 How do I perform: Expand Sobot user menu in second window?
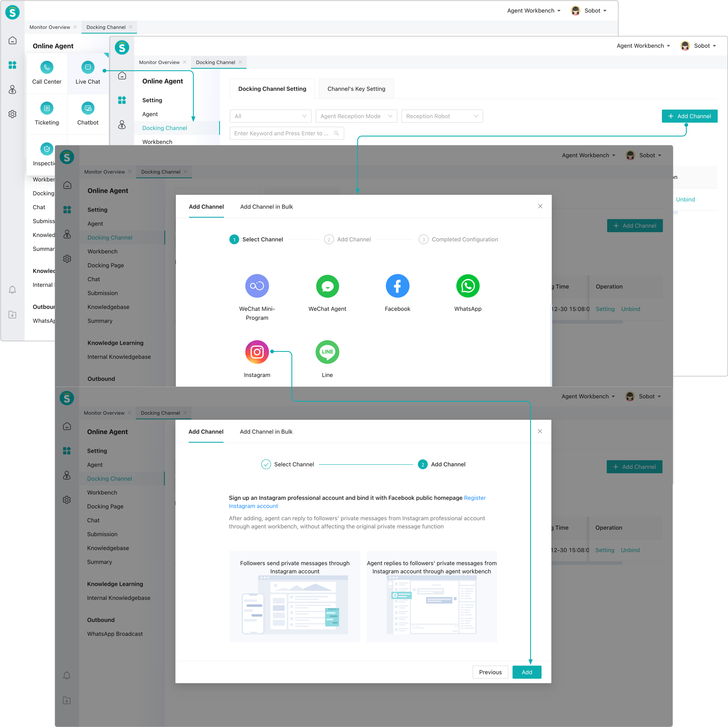tap(698, 46)
